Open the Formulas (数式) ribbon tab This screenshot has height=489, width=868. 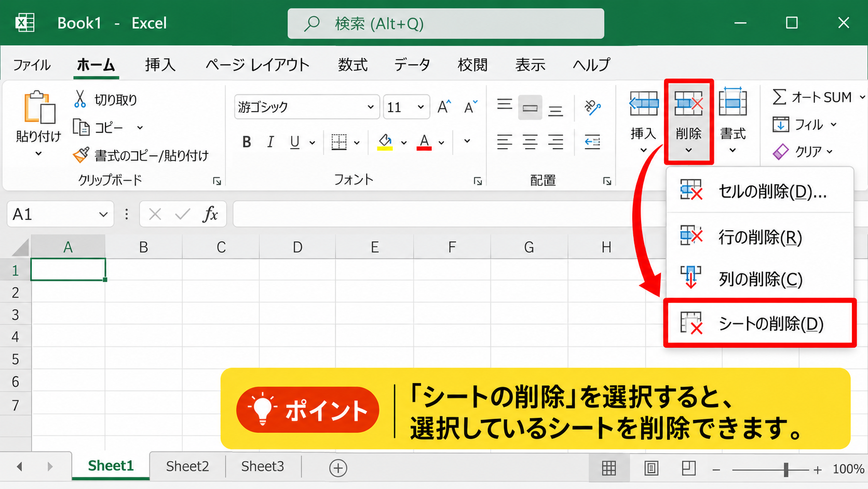click(353, 64)
